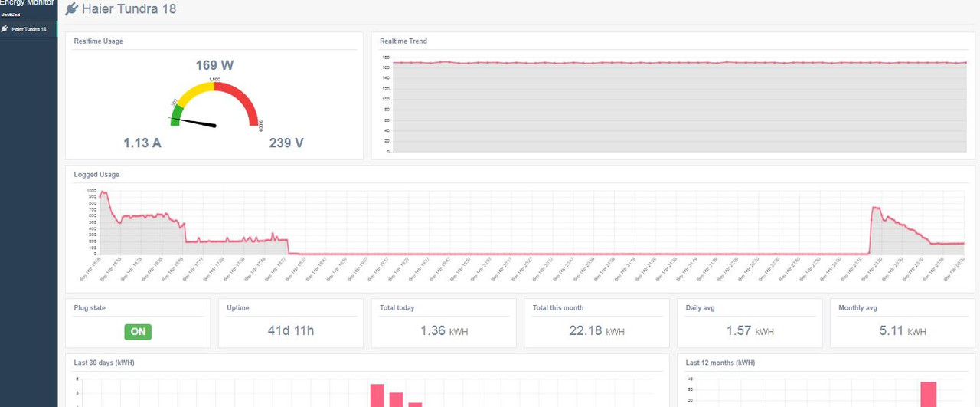Click the 1.13 A current value
Viewport: 980px width, 407px height.
click(x=142, y=143)
